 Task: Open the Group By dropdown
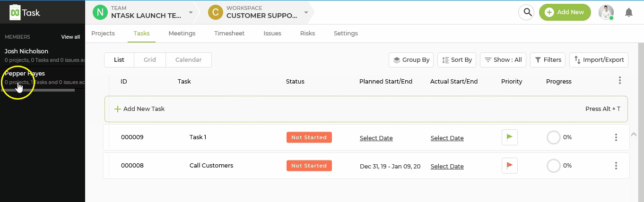(411, 60)
